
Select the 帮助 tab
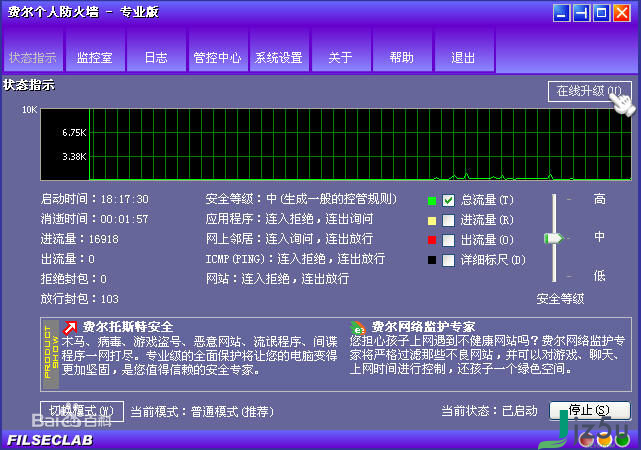click(402, 50)
